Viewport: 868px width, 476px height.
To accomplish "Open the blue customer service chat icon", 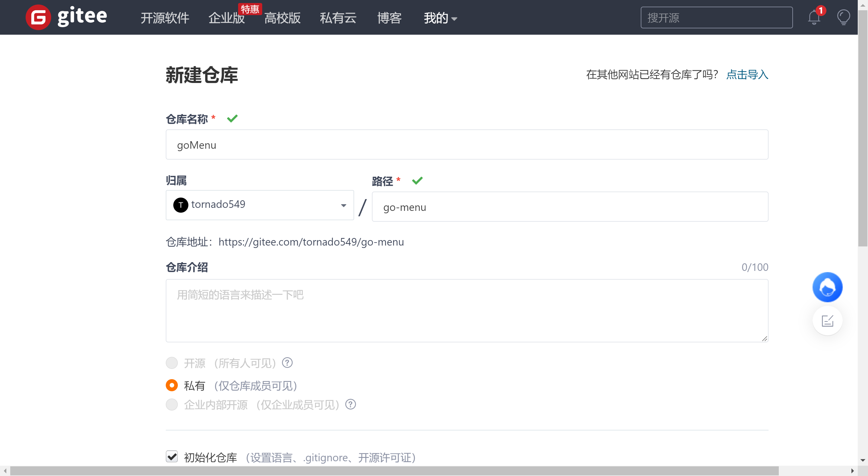I will click(x=827, y=287).
